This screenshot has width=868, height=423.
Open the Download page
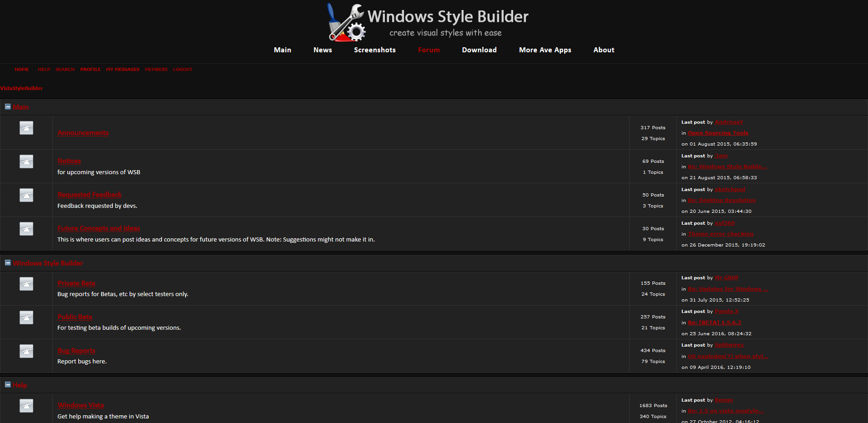[x=479, y=50]
